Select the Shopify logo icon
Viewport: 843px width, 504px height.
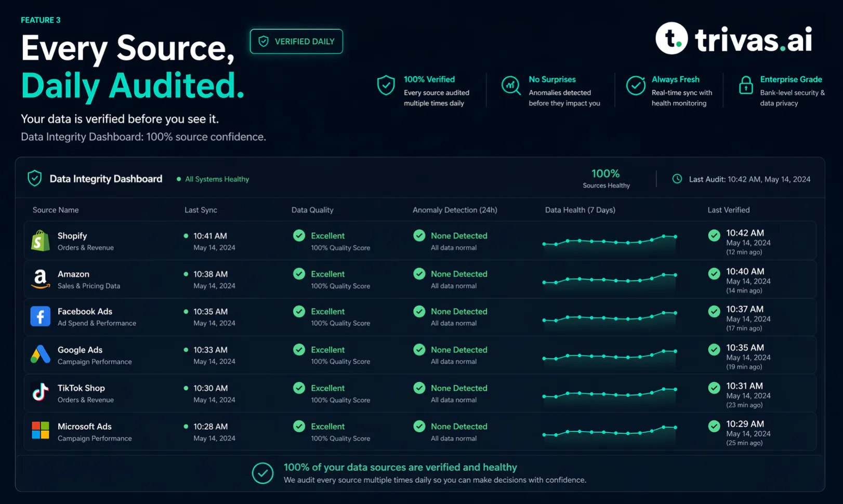[40, 241]
